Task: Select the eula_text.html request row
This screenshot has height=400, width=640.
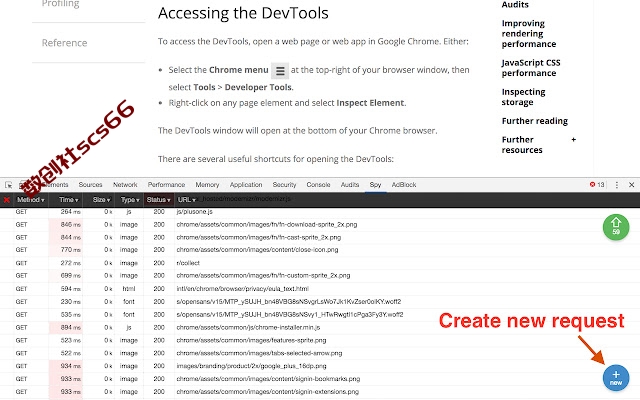Action: (x=320, y=289)
